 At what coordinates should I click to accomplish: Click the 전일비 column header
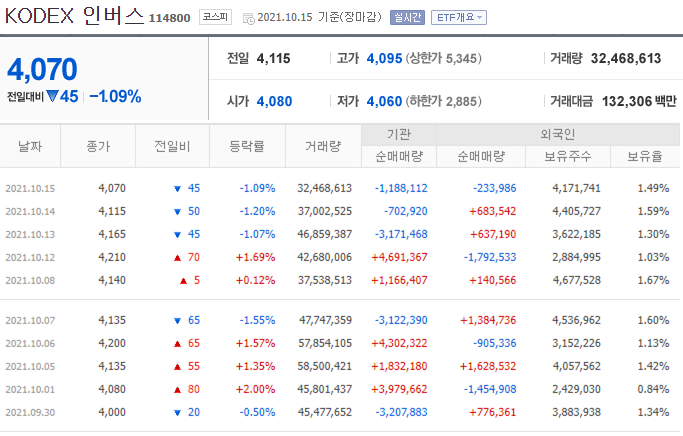172,146
